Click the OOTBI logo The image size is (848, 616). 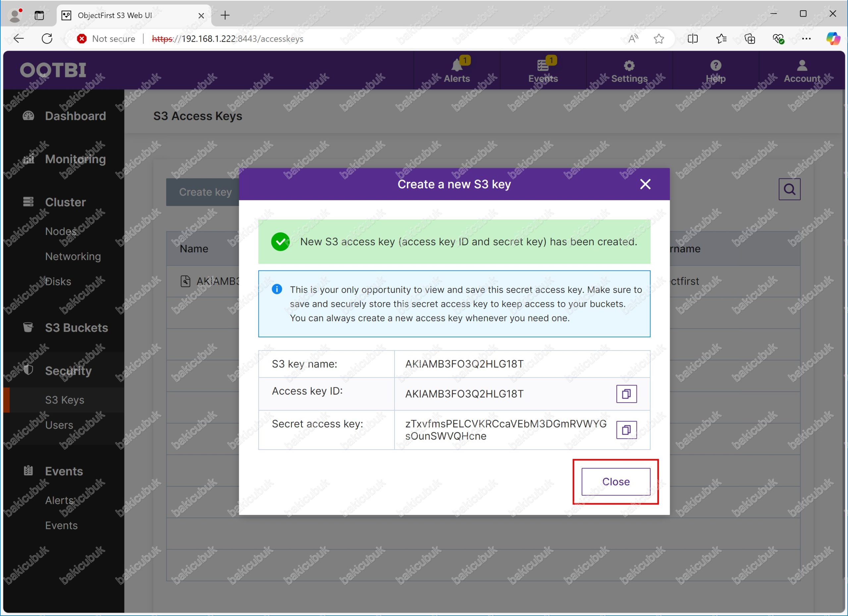tap(53, 70)
